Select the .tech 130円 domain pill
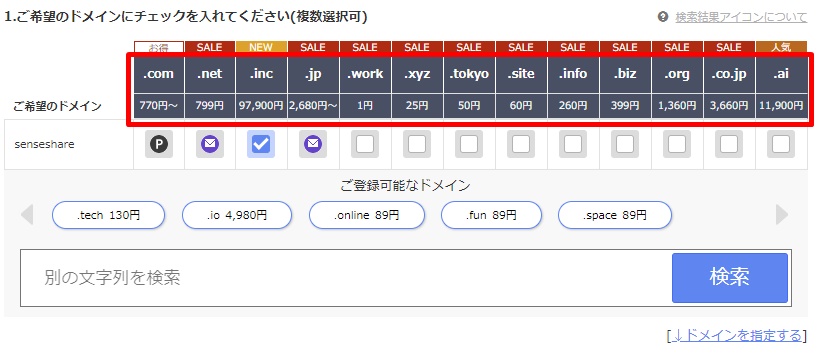 pos(108,215)
